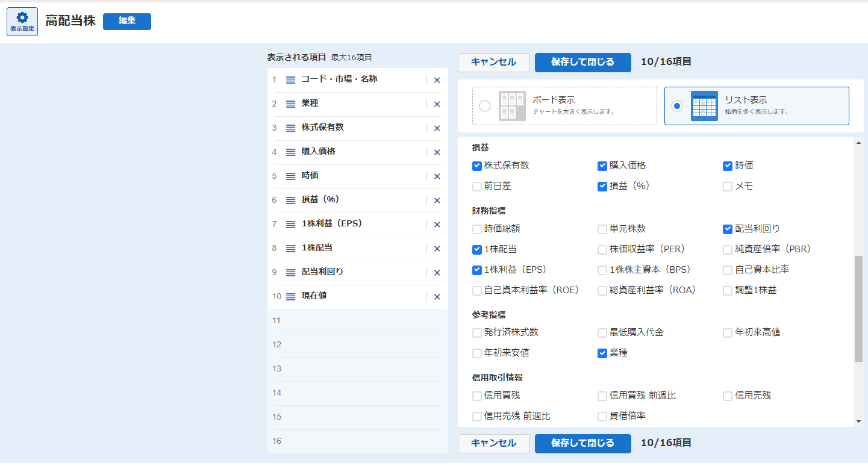Viewport: 868px width, 466px height.
Task: Click the top 保存して閉じる button
Action: coord(582,62)
